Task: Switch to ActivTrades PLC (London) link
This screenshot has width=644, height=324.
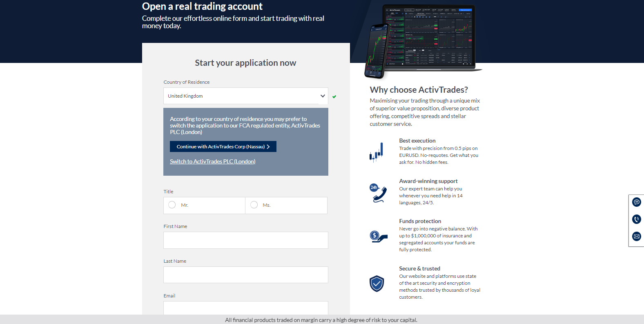Action: 212,161
